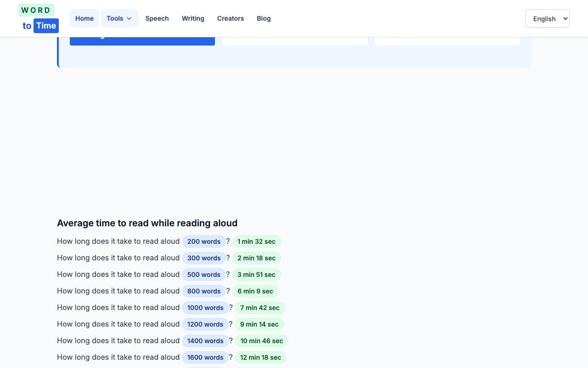Open the Home nav item
Viewport: 588px width, 368px height.
coord(85,18)
